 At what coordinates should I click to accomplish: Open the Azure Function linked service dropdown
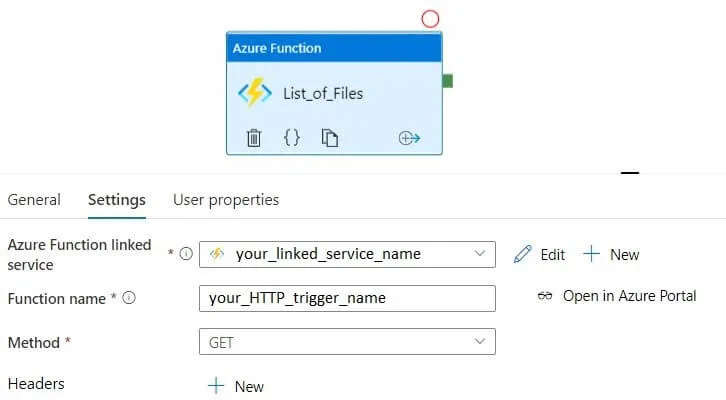(x=347, y=254)
